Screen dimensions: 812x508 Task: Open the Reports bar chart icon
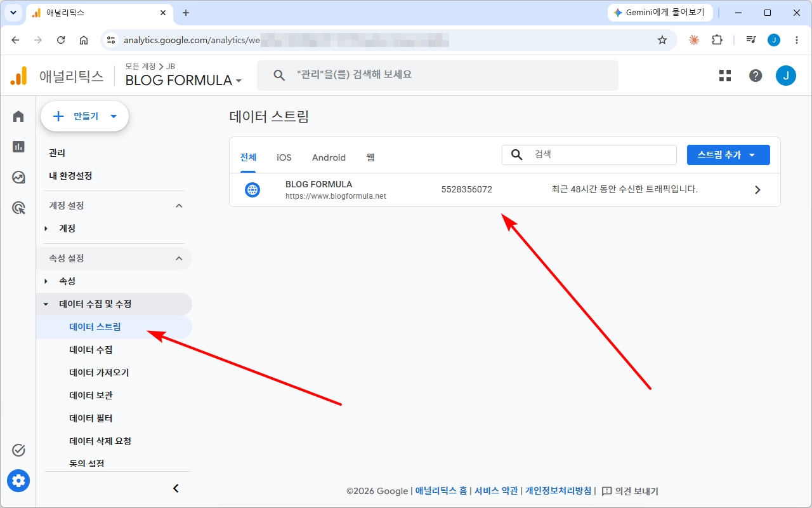18,147
